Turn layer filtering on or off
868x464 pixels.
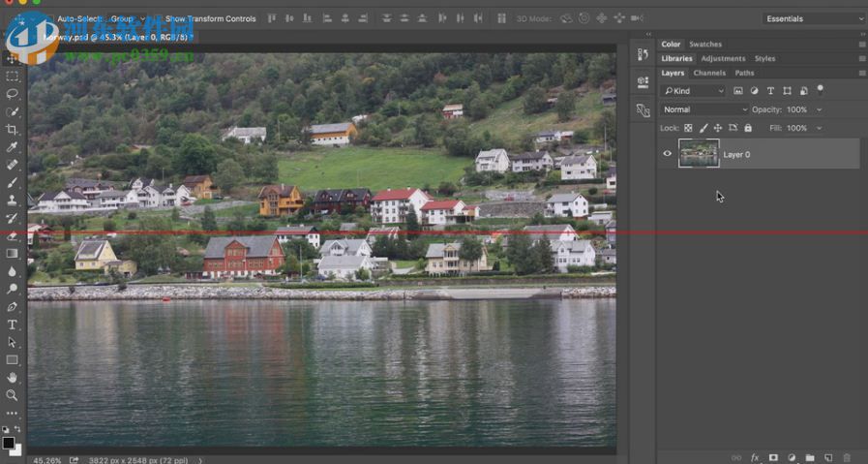[x=821, y=90]
